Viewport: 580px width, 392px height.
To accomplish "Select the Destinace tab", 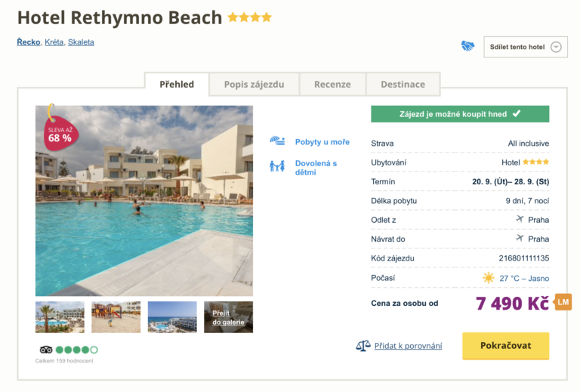I will tap(403, 85).
